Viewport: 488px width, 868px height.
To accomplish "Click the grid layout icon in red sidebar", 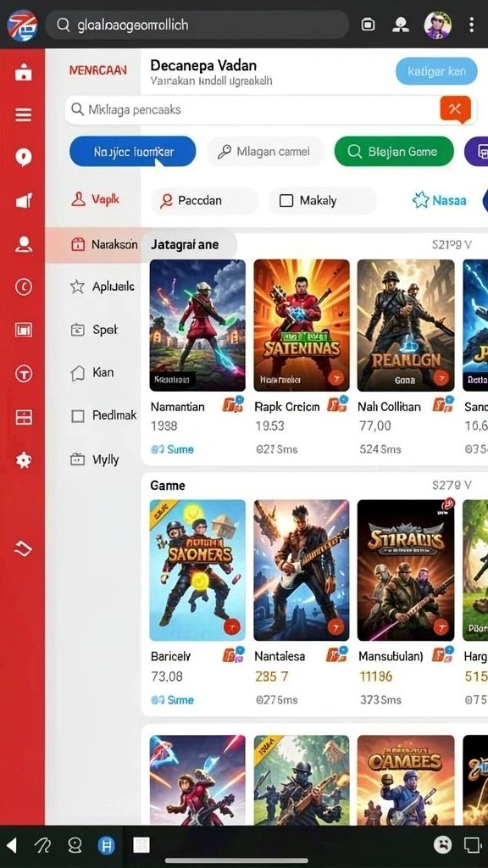I will click(23, 417).
